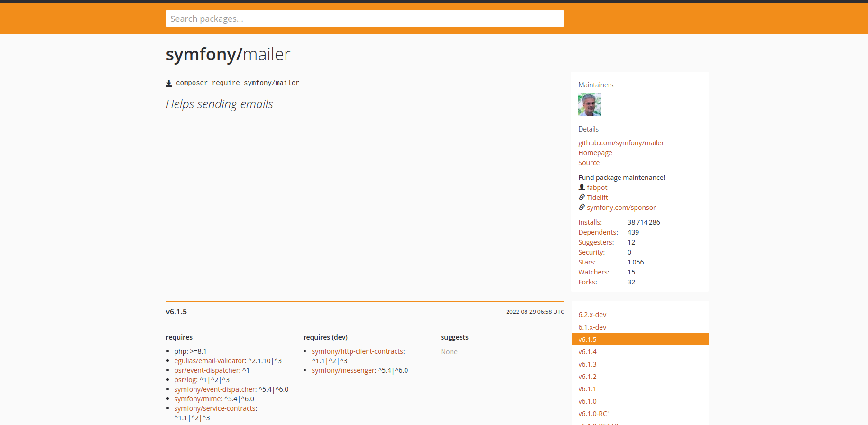Screen dimensions: 868x425
Task: Click the symfony vendor name in title
Action: tap(201, 55)
